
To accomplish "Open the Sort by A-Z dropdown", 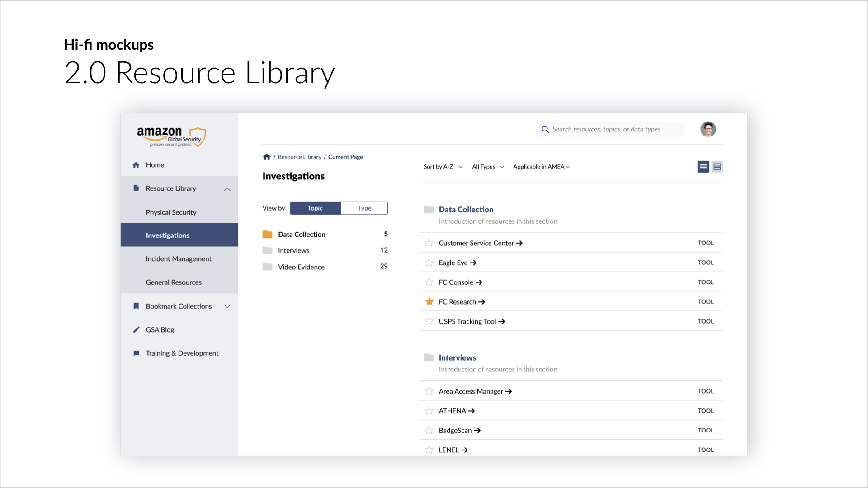I will (443, 167).
